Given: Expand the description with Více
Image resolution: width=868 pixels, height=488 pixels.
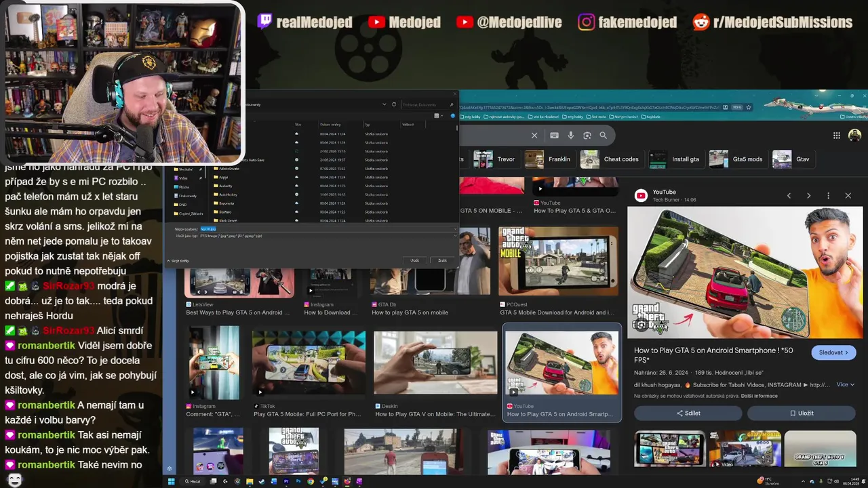Looking at the screenshot, I should point(846,384).
